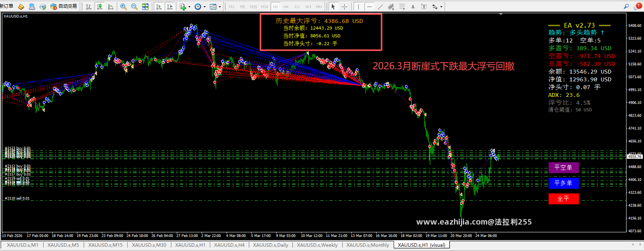Click the periods clock icon
This screenshot has height=251, width=644.
(x=198, y=7)
